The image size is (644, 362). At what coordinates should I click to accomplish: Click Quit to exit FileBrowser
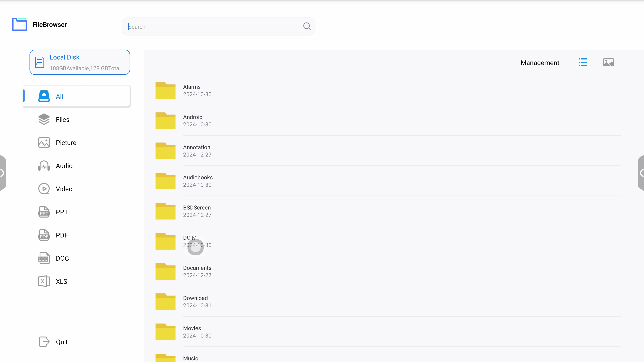click(62, 342)
